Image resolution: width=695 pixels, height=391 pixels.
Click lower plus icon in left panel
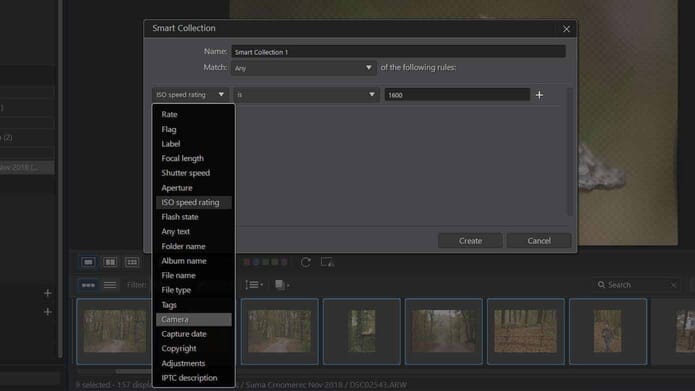click(47, 312)
